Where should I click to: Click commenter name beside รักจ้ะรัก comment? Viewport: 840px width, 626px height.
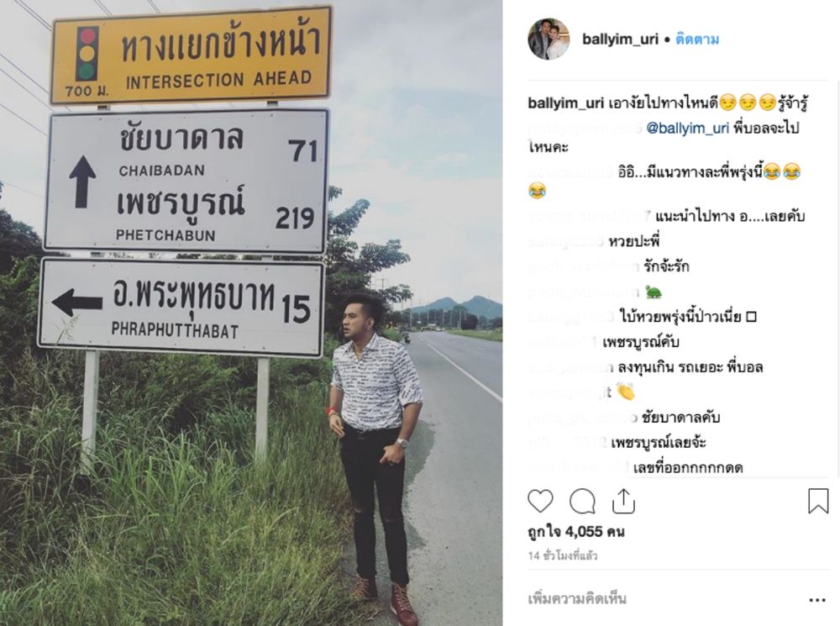pos(584,266)
